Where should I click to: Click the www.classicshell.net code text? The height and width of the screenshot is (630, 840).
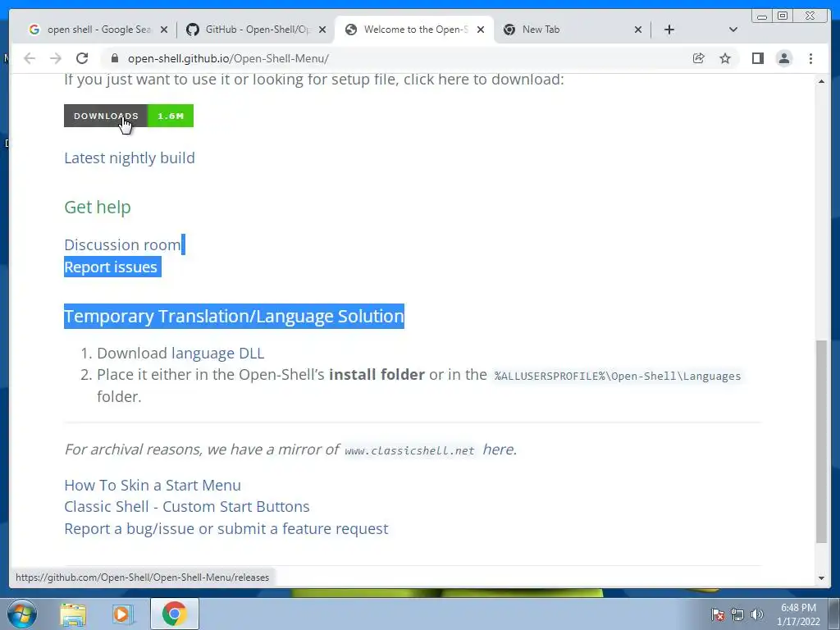tap(410, 450)
